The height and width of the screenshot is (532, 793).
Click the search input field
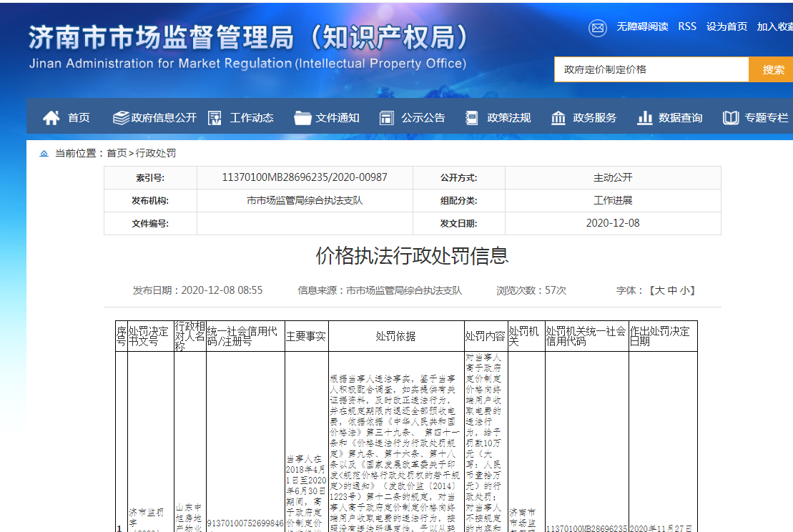point(651,69)
